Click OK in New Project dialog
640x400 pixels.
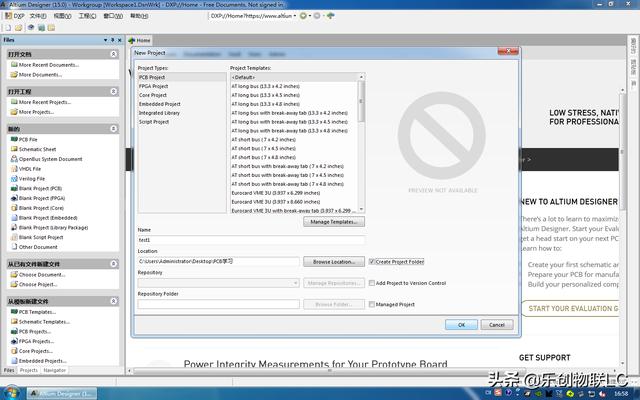pos(461,325)
